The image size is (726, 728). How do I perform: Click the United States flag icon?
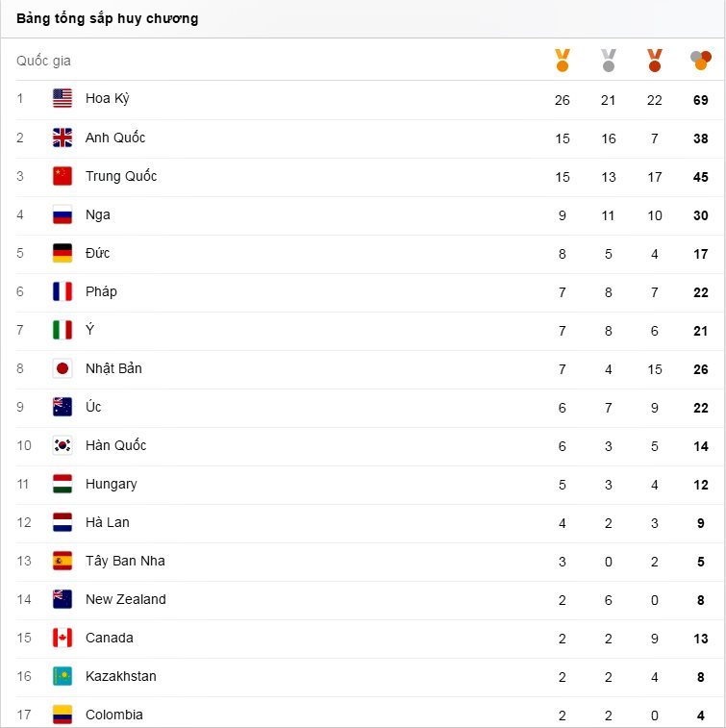click(x=63, y=99)
